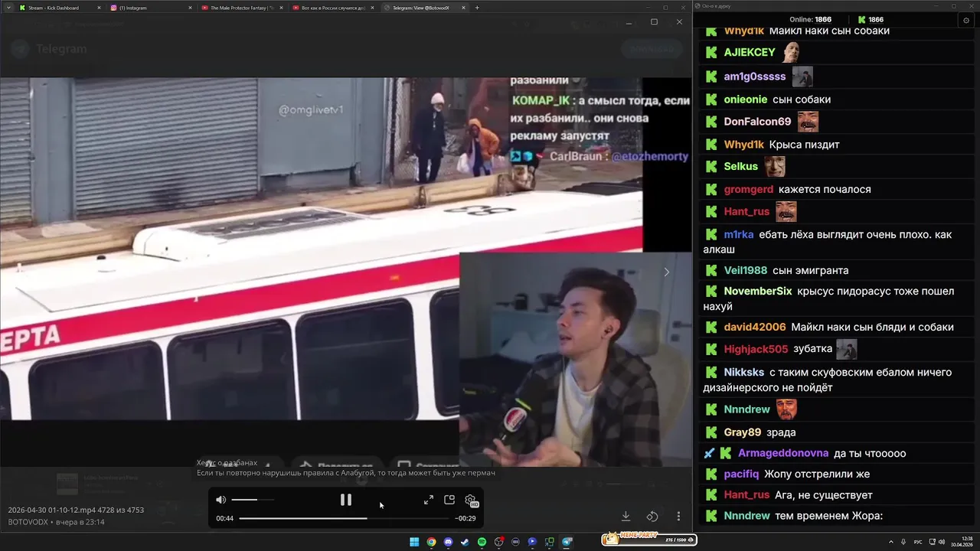Click username Armageddonovna in chat
This screenshot has width=980, height=551.
(x=783, y=453)
